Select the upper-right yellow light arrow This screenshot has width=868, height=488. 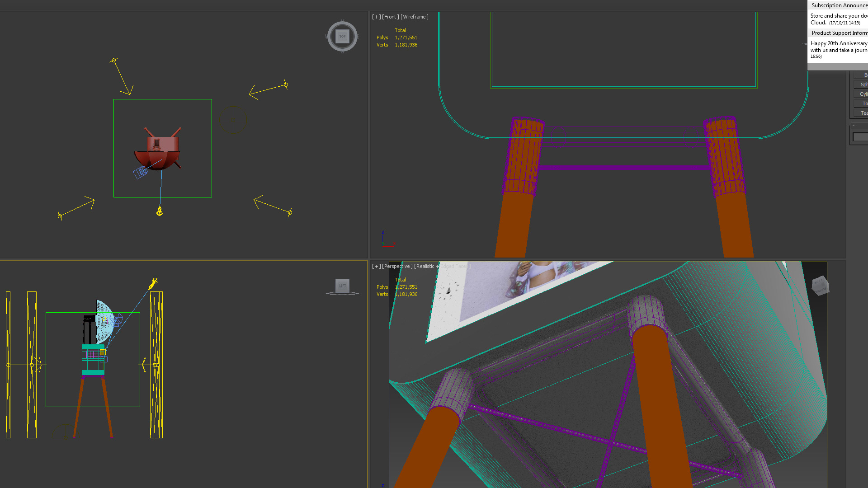point(269,89)
